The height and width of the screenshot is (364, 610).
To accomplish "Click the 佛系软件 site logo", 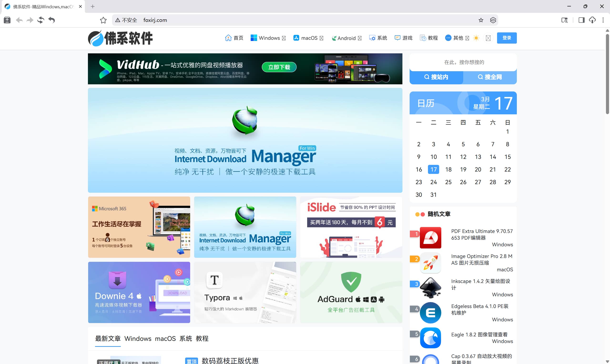I will [x=120, y=38].
